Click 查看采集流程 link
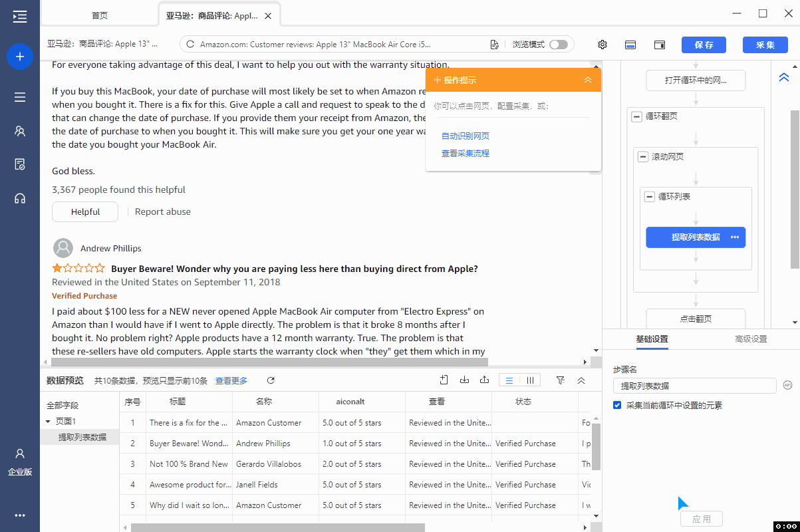This screenshot has width=800, height=532. point(466,153)
